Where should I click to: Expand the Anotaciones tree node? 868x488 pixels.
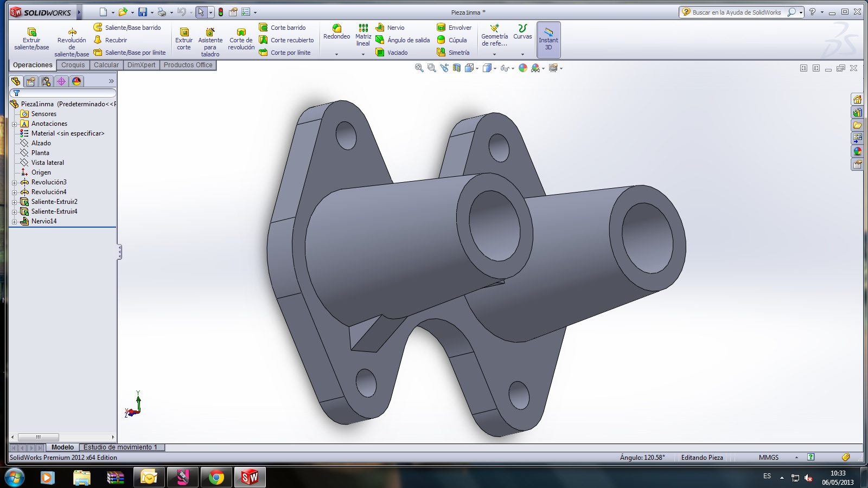click(x=15, y=124)
